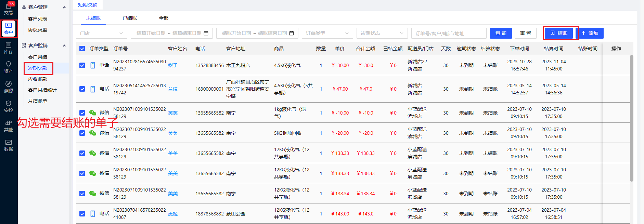Click order number N202310281657463503094237
The width and height of the screenshot is (644, 224).
pyautogui.click(x=140, y=65)
